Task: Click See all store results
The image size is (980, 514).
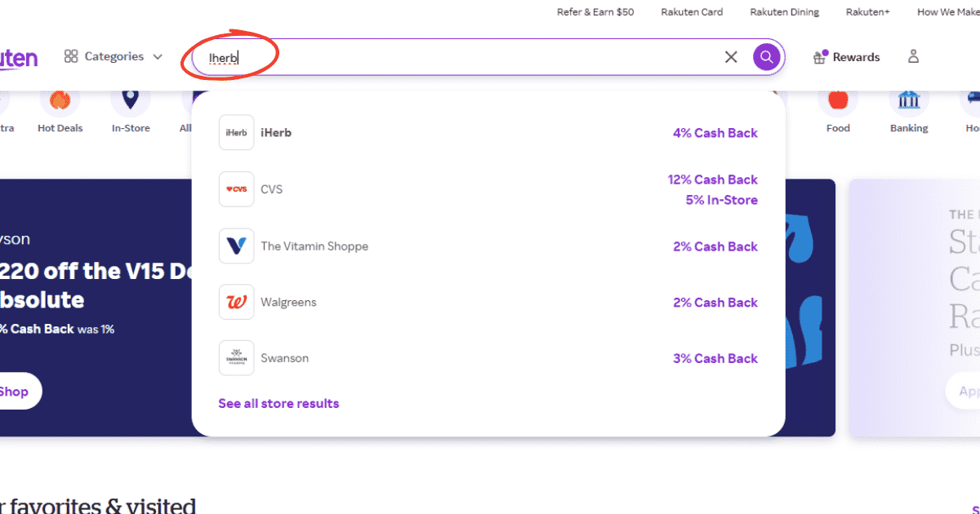Action: (x=278, y=403)
